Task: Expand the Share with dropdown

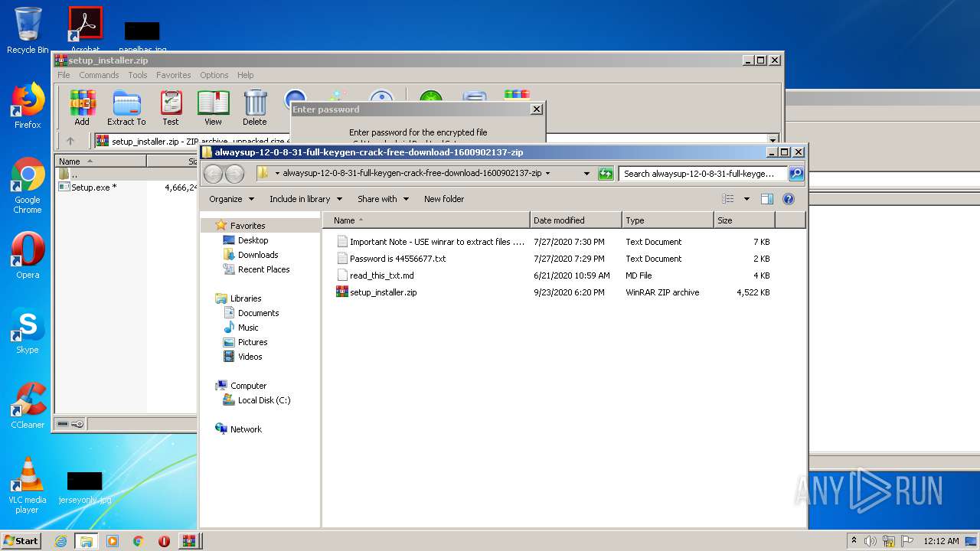Action: pyautogui.click(x=383, y=199)
